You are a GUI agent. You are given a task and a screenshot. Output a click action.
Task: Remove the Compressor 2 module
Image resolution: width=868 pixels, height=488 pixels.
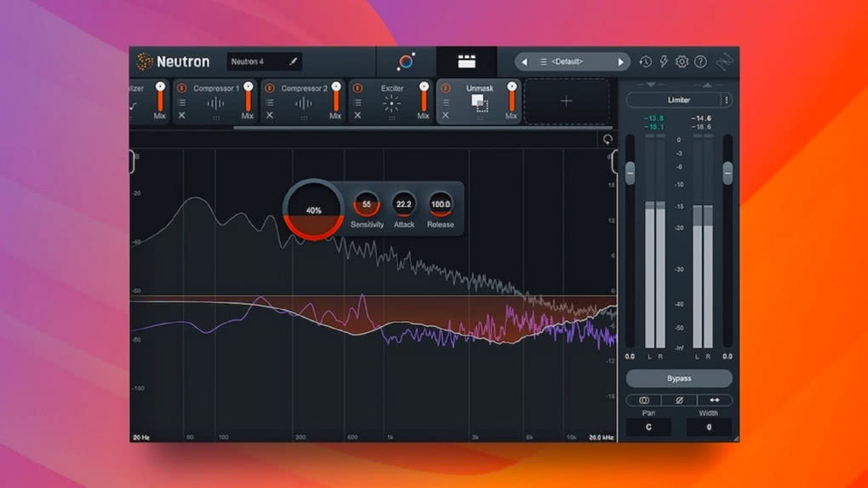(x=270, y=115)
